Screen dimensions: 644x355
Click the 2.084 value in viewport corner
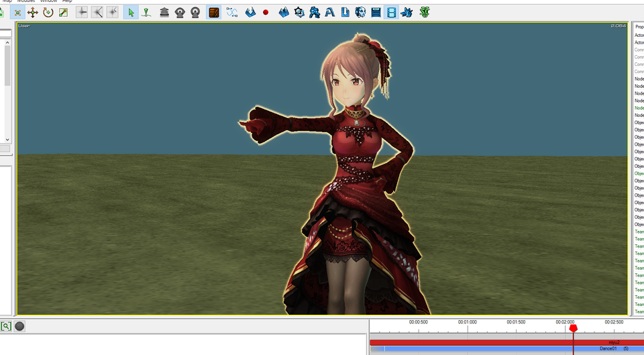618,26
